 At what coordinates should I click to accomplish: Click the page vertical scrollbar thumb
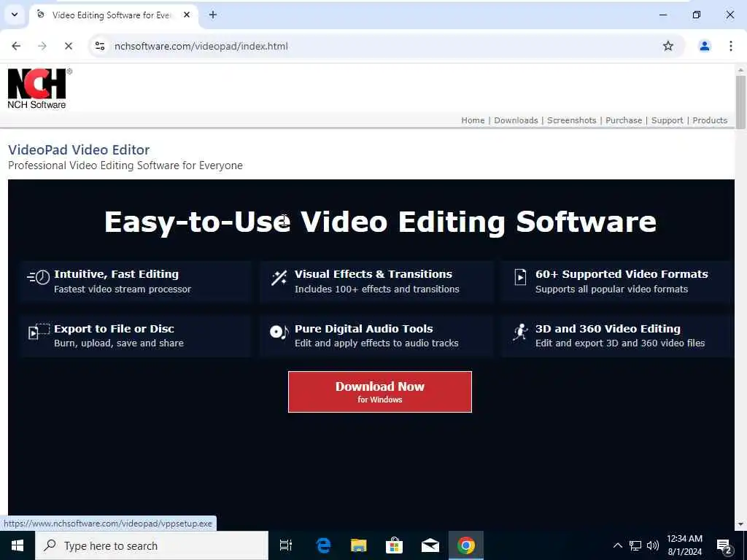[740, 102]
